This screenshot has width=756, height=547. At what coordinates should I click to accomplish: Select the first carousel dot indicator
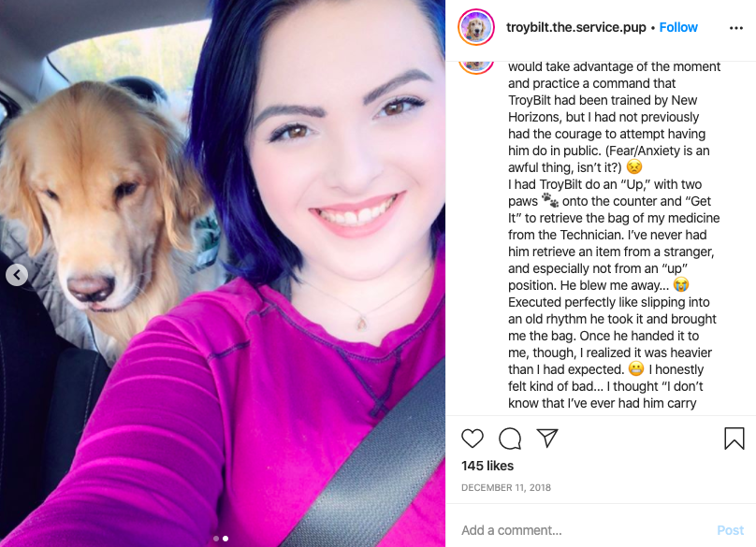tap(216, 539)
